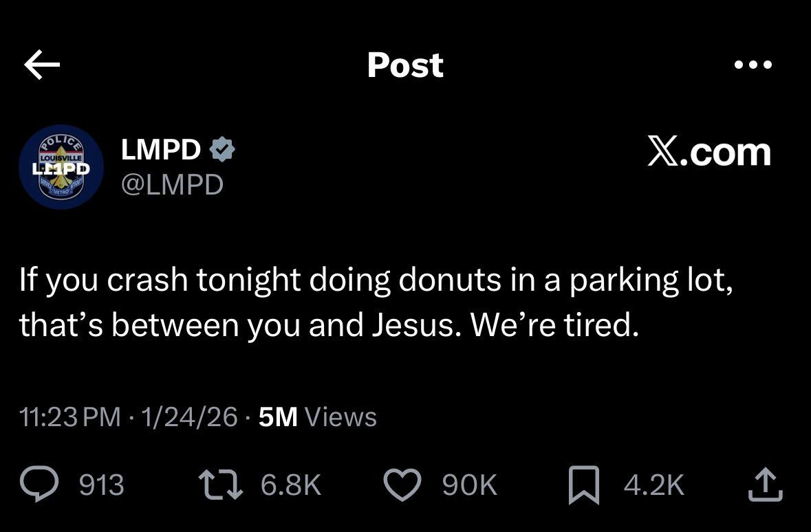The height and width of the screenshot is (532, 811).
Task: Click the X.com label
Action: point(709,152)
